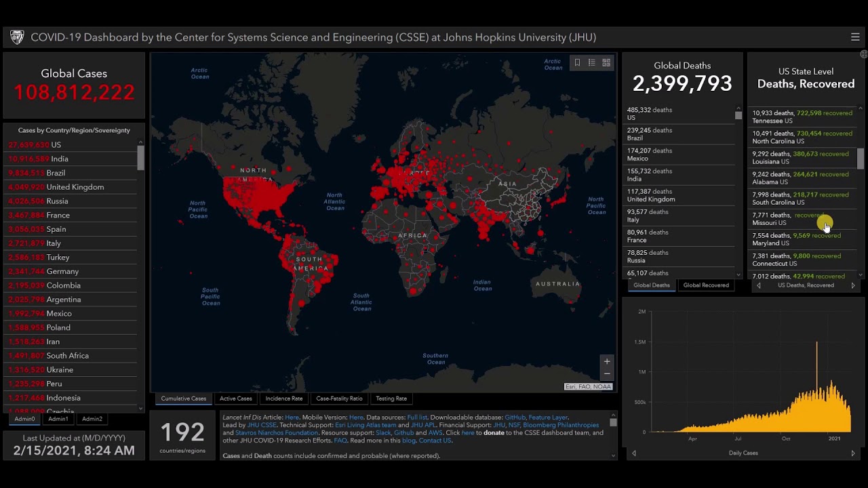The height and width of the screenshot is (488, 868).
Task: Go to next US state-level panel arrow
Action: coord(853,285)
